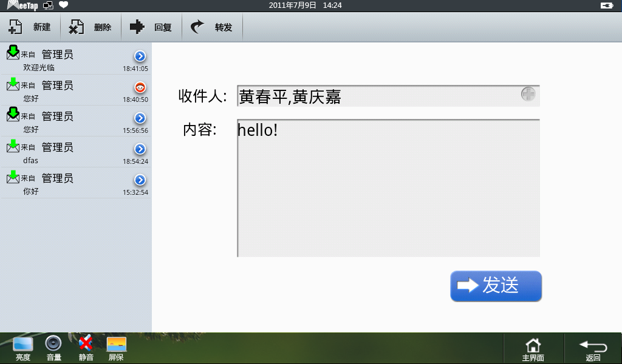Forward message using 转发

[x=212, y=27]
